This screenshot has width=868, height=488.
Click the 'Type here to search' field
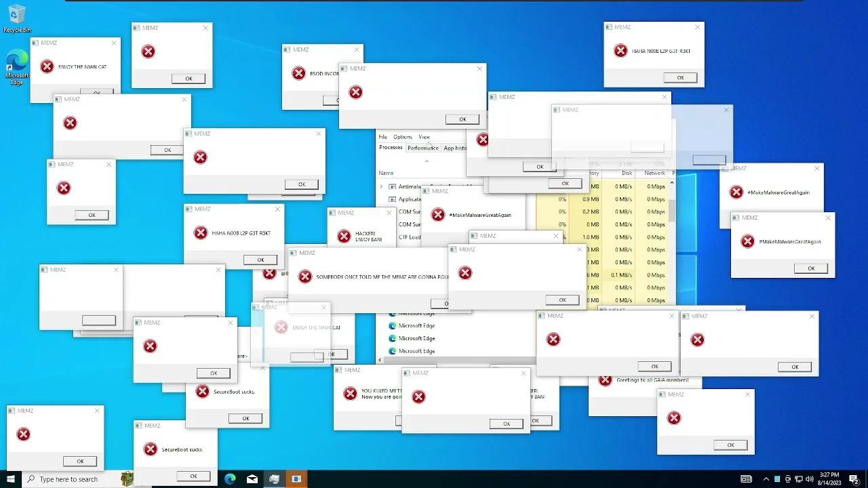(x=75, y=479)
